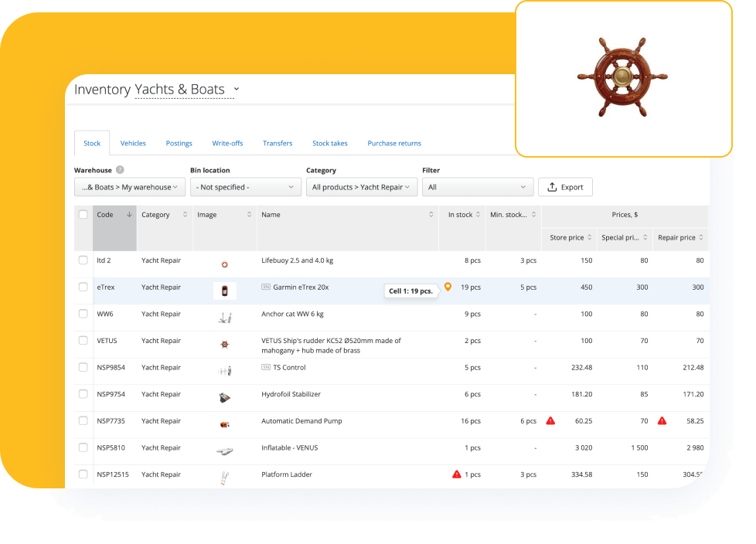Screen dimensions: 756x544
Task: Click the Export button
Action: [x=565, y=186]
